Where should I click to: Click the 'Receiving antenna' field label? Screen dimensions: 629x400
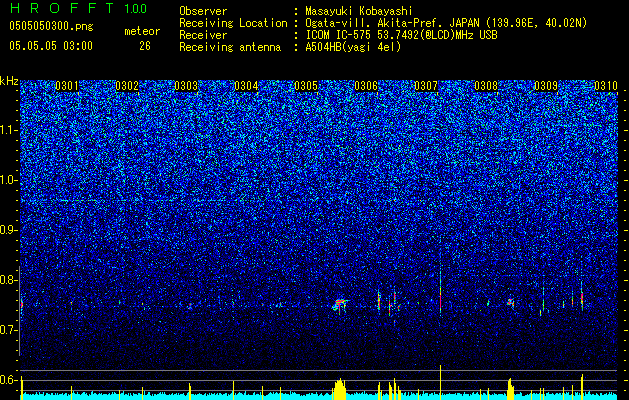point(230,47)
